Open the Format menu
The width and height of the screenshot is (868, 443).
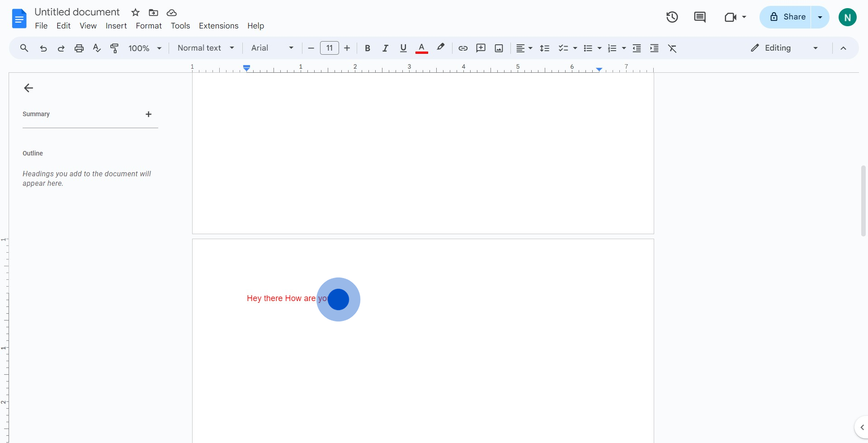pyautogui.click(x=149, y=26)
